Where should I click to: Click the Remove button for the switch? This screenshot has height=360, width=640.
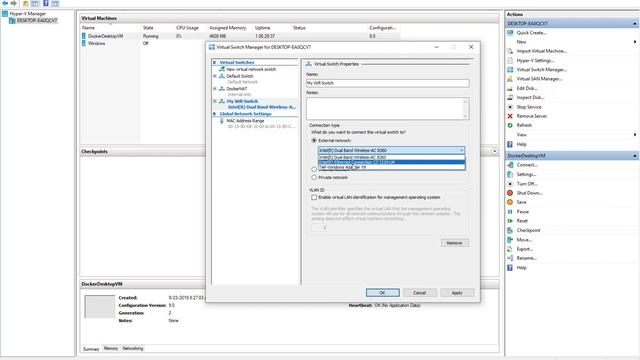click(x=454, y=243)
